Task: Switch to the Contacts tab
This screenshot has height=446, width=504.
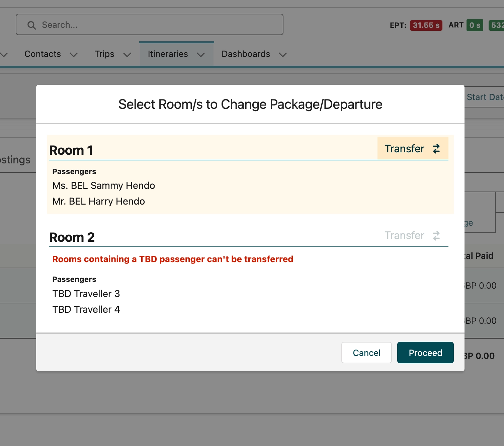Action: point(43,54)
